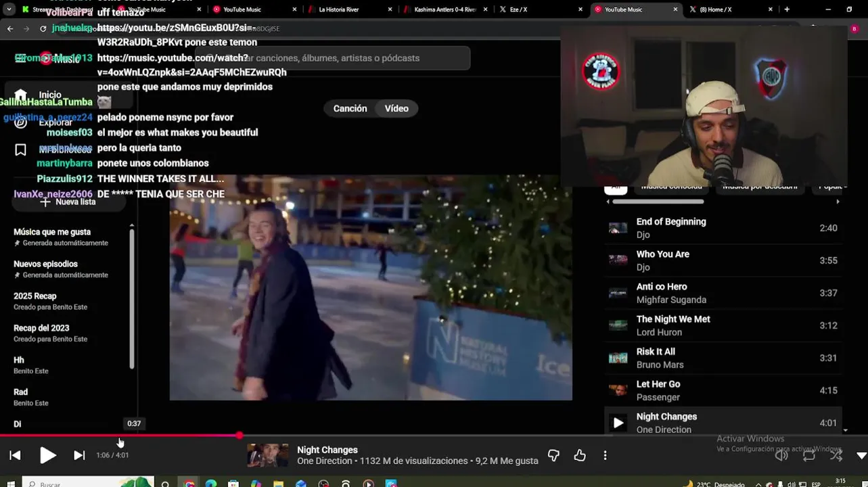Open a new browser tab with plus

[786, 9]
